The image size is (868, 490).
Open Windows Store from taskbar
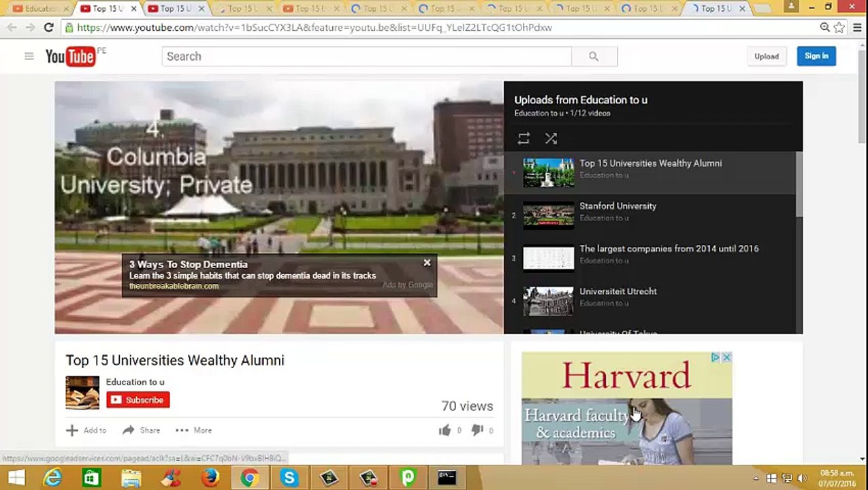point(92,478)
